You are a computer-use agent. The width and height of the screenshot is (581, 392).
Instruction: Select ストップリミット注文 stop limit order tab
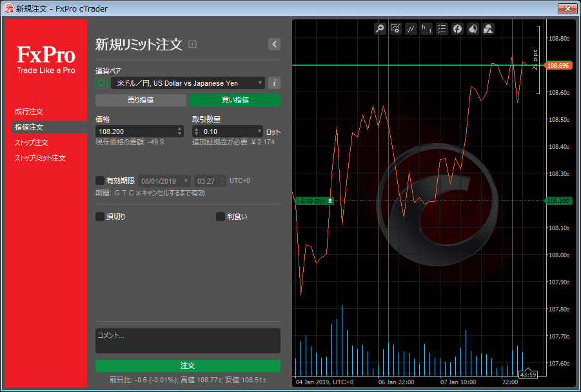(x=40, y=158)
